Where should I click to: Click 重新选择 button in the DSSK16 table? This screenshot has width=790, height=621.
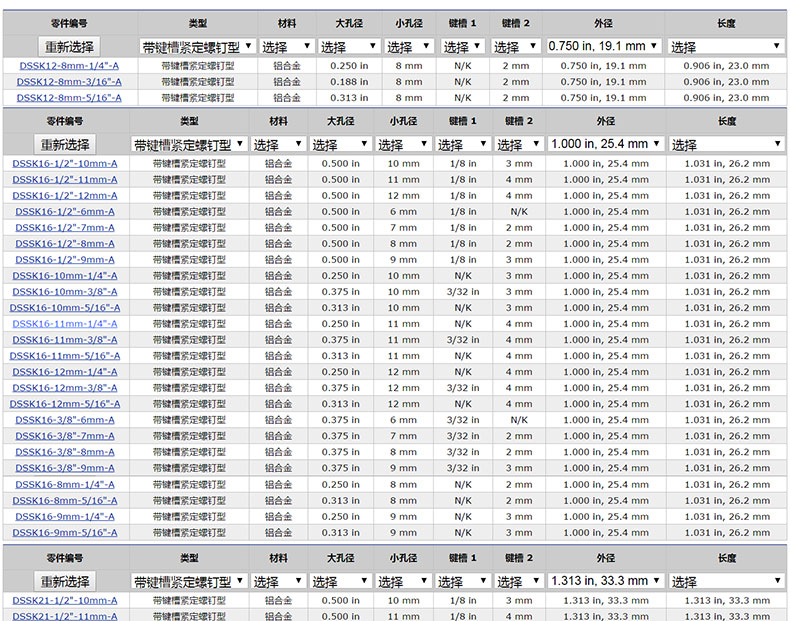pos(65,144)
